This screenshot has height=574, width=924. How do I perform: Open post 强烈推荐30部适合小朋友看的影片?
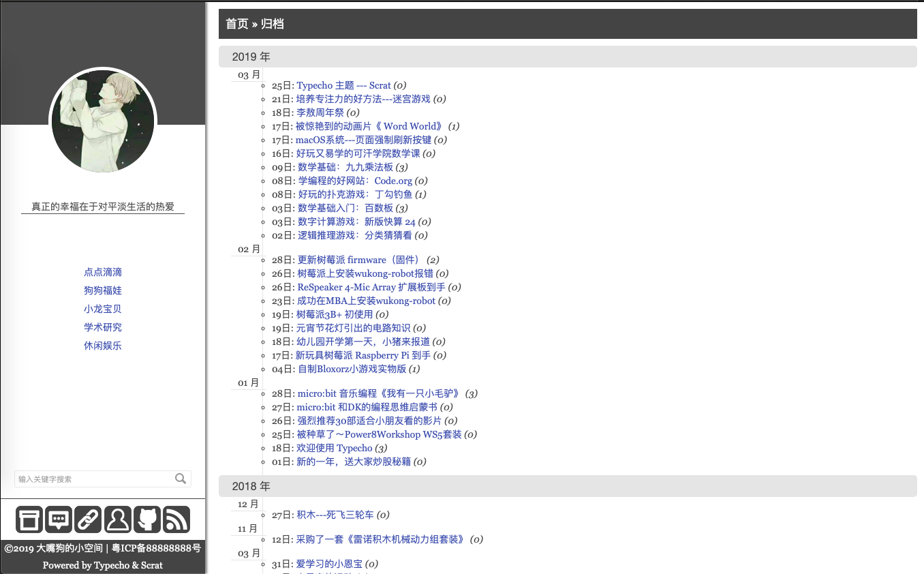(x=369, y=421)
